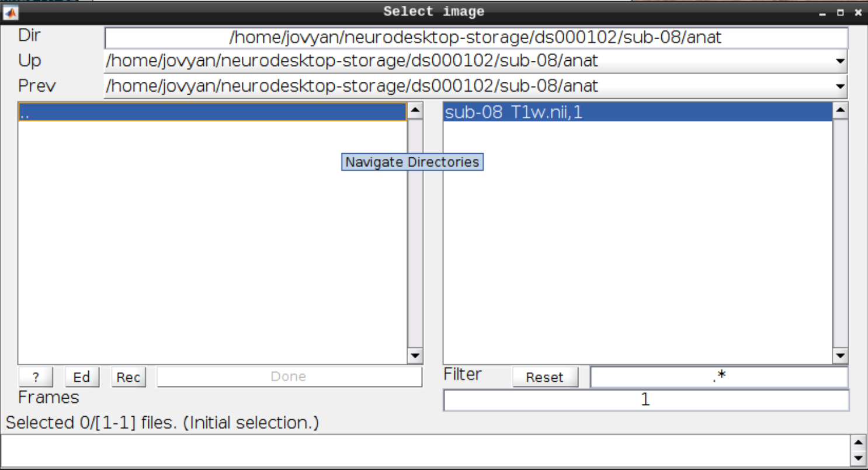
Task: Click down arrow of directory list scrollbar
Action: point(415,355)
